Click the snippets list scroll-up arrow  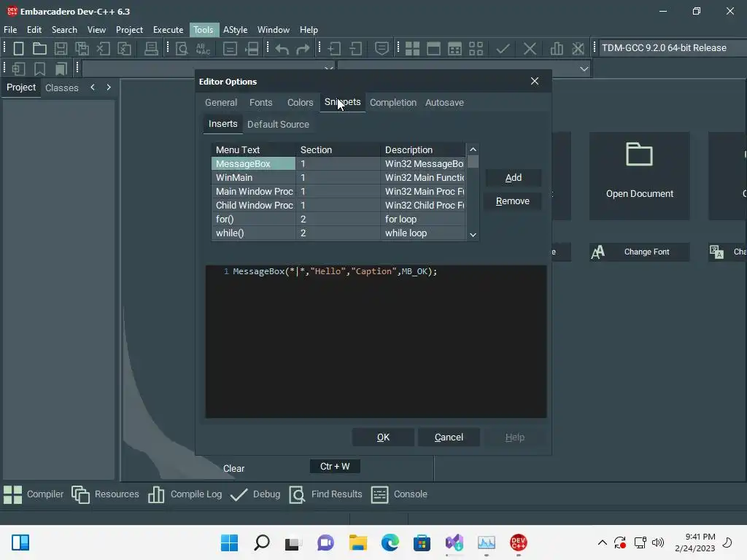(473, 149)
